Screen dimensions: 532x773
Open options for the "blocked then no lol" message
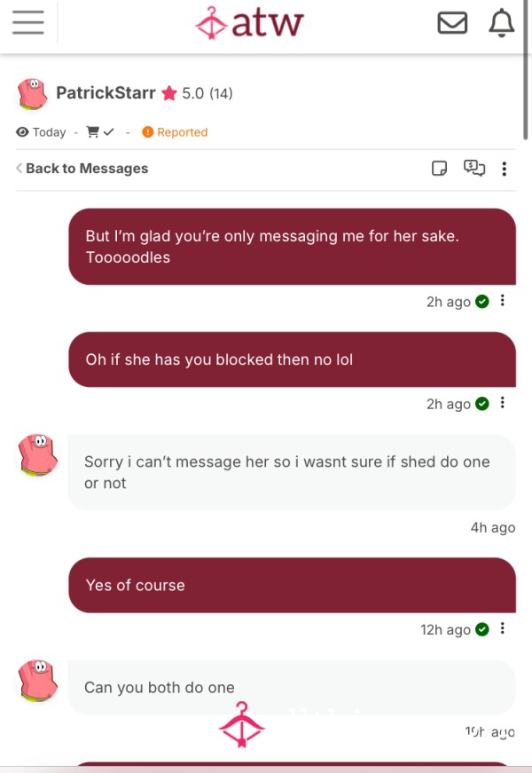click(503, 403)
